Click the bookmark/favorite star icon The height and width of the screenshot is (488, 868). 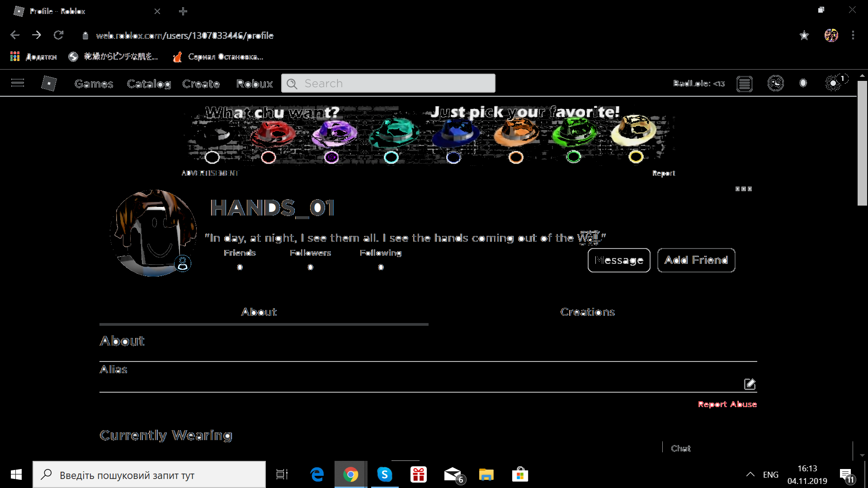(804, 35)
